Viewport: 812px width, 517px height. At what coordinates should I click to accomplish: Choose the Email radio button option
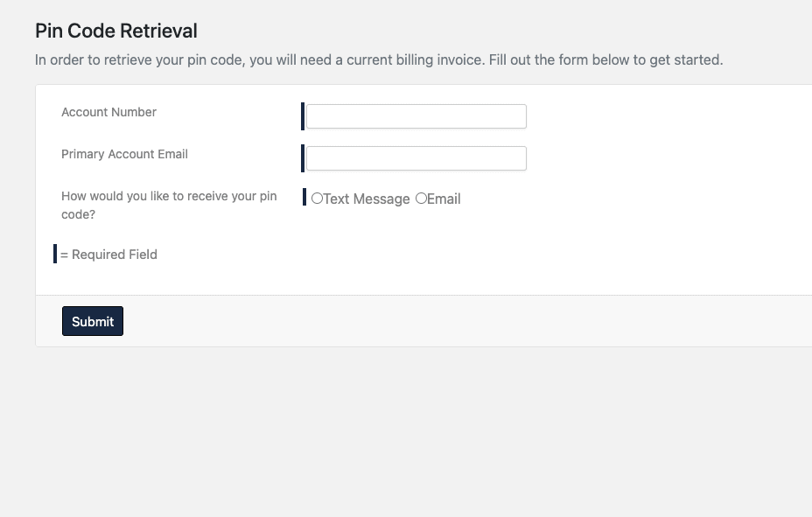[421, 199]
